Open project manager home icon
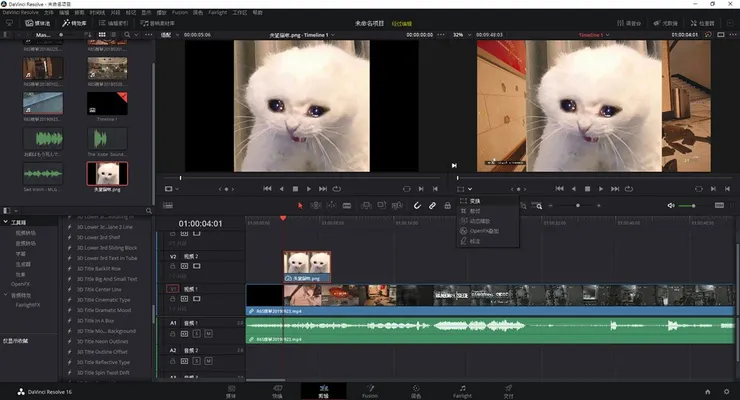Screen dimensions: 740x400 707,392
